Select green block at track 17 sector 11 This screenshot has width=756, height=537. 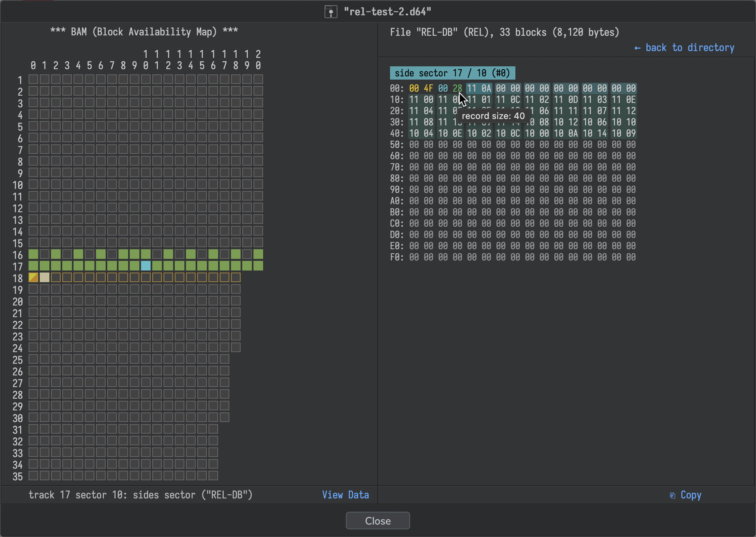[x=157, y=266]
